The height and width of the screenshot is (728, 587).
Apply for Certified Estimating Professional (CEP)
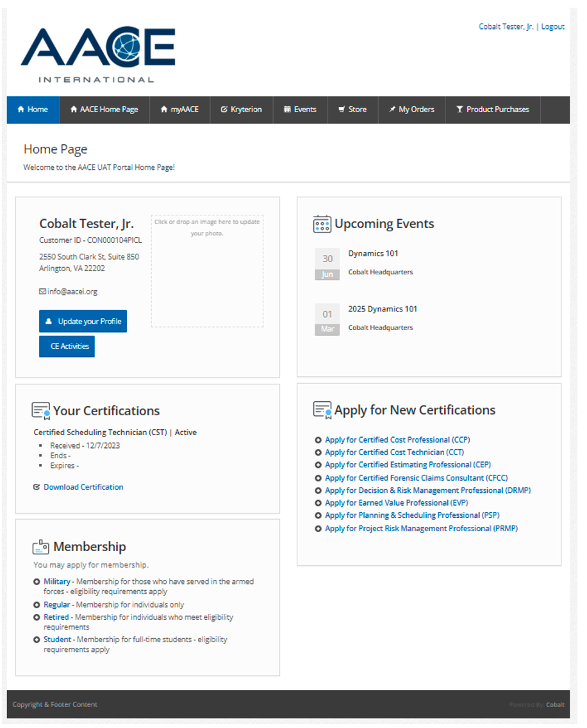[x=408, y=465]
